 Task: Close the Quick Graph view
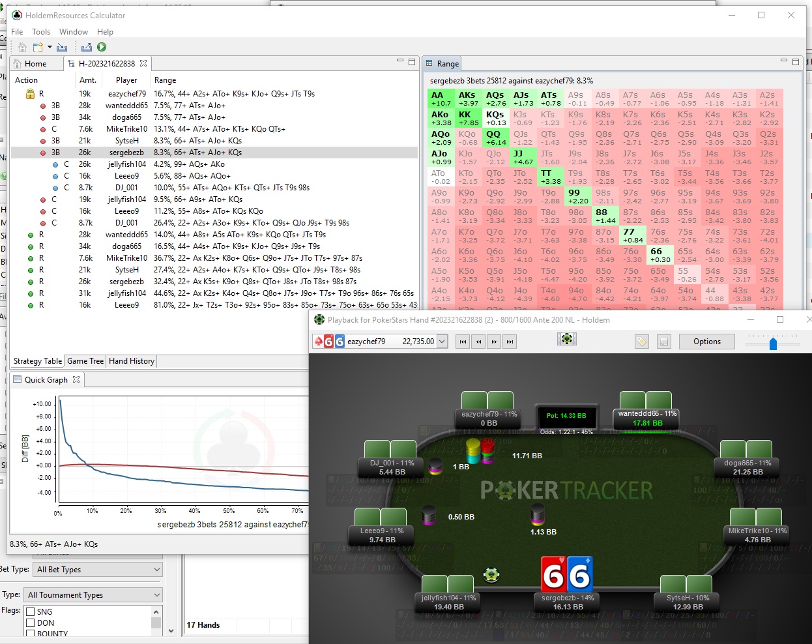pyautogui.click(x=76, y=379)
